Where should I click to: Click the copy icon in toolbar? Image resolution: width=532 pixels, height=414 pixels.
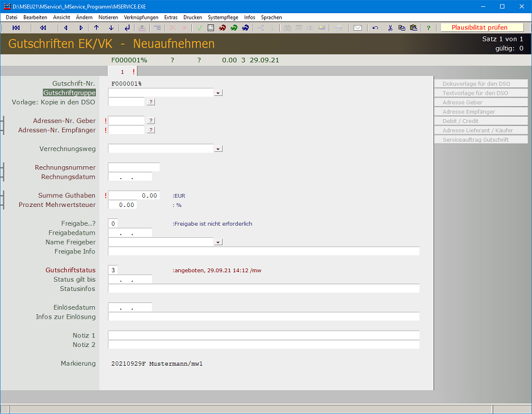click(402, 28)
